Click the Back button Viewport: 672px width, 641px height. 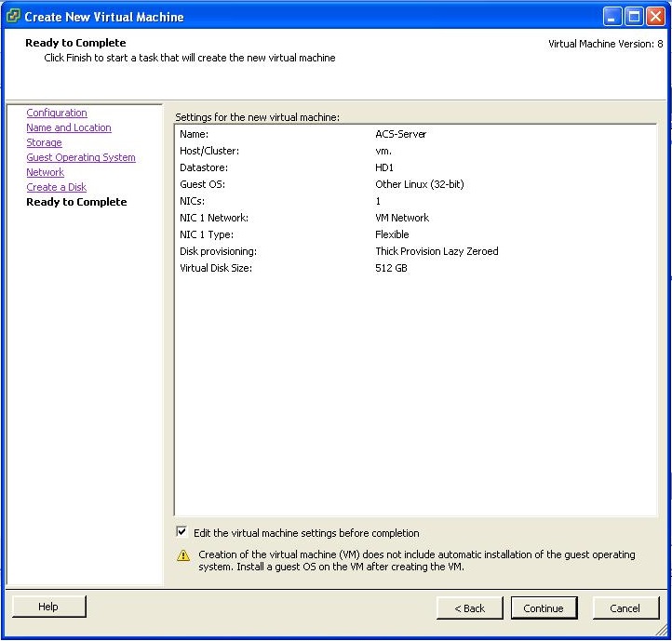click(469, 608)
